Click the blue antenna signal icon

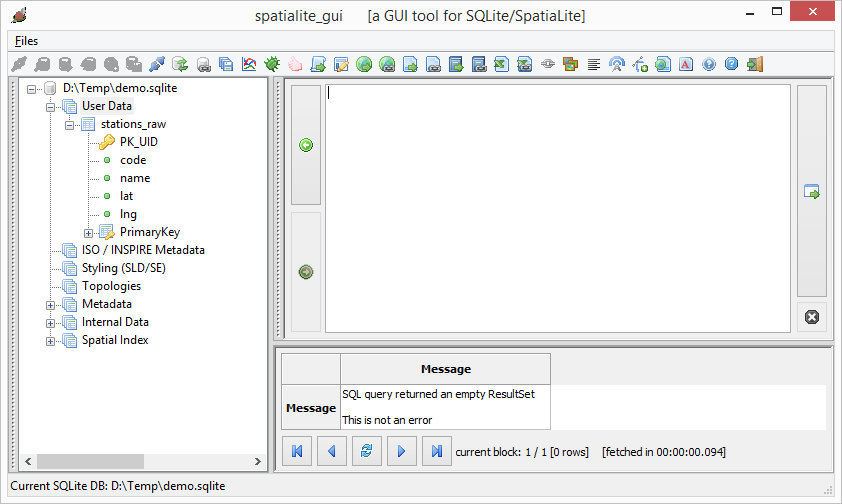point(617,64)
